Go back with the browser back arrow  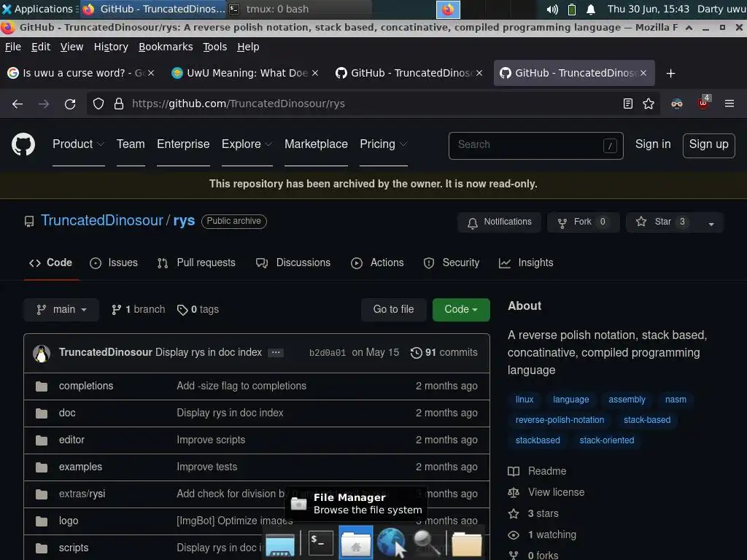coord(18,104)
